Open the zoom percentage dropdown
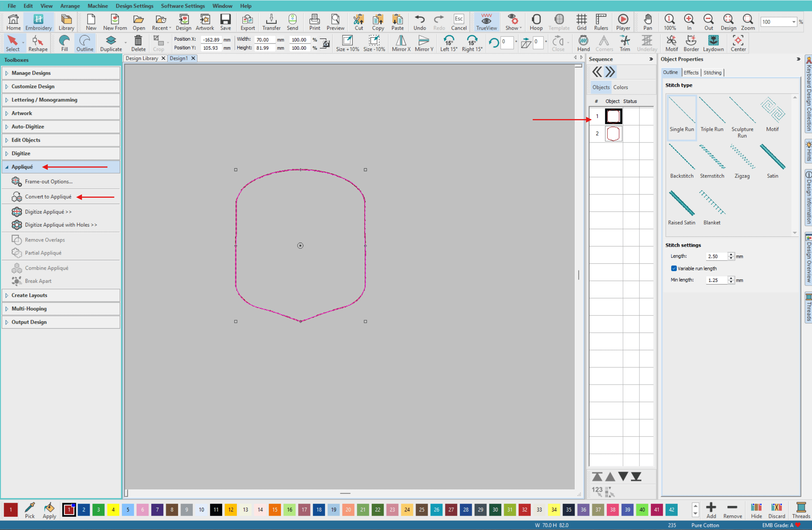This screenshot has height=530, width=812. coord(794,22)
